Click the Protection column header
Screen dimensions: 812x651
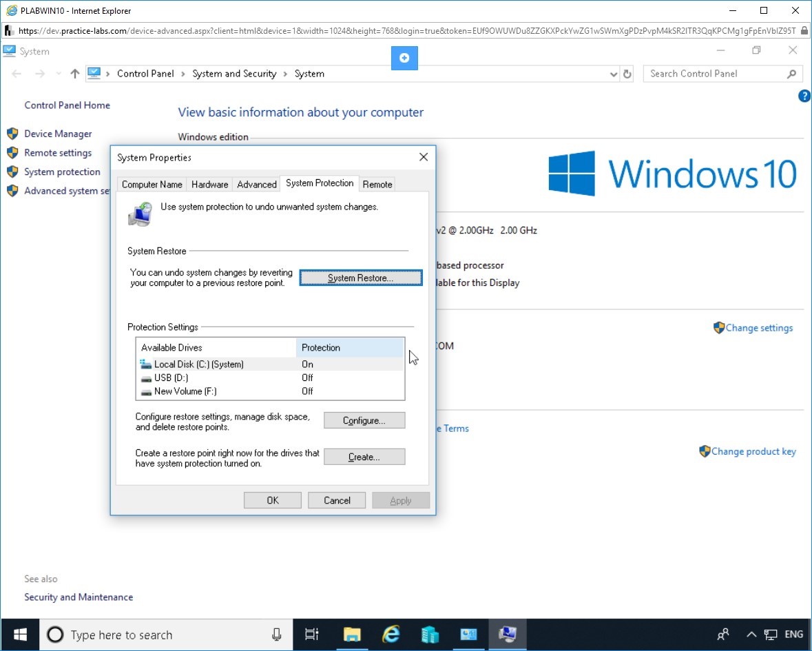(x=350, y=347)
